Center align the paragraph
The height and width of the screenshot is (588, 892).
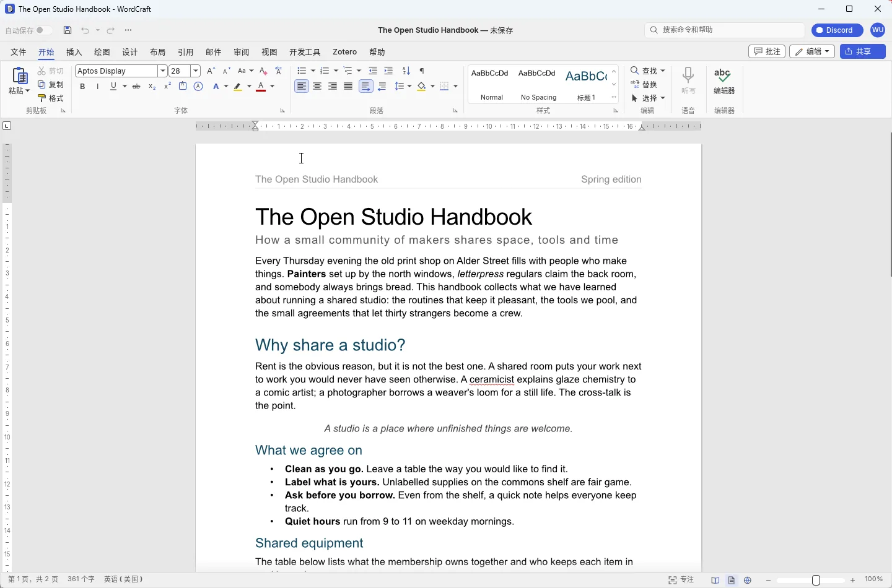317,87
